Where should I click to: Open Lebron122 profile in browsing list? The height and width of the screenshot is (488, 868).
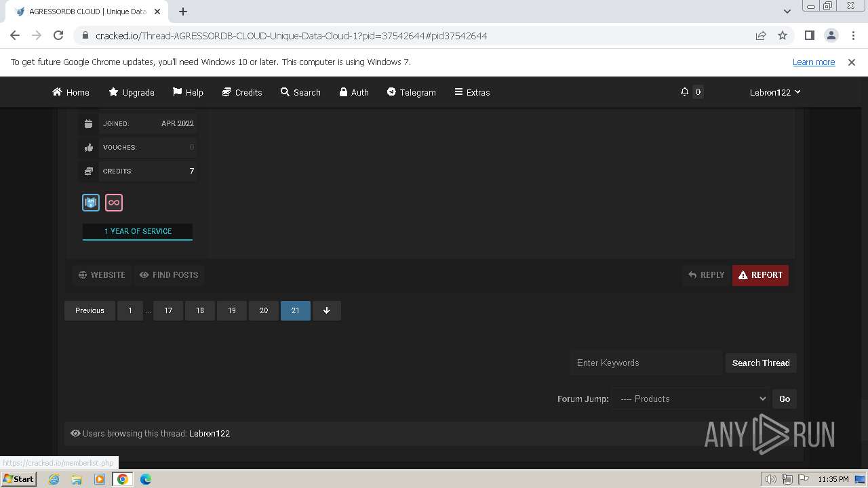coord(210,434)
